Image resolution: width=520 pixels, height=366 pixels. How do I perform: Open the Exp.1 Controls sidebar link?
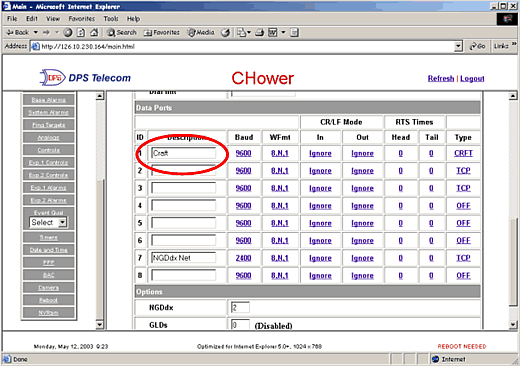pyautogui.click(x=49, y=162)
